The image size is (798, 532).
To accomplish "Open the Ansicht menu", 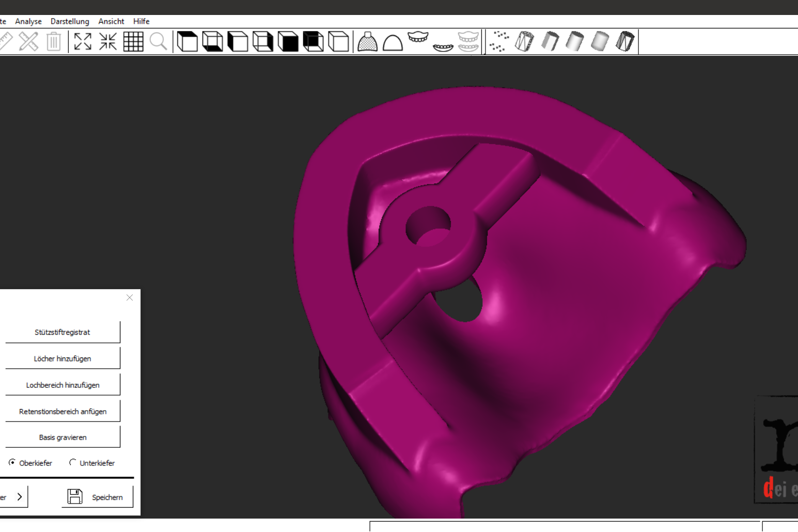I will [x=111, y=21].
